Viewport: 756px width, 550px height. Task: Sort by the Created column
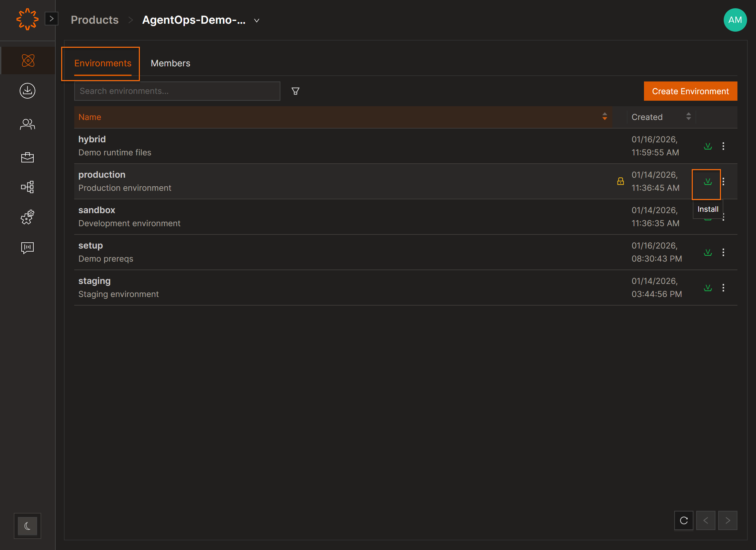coord(688,117)
